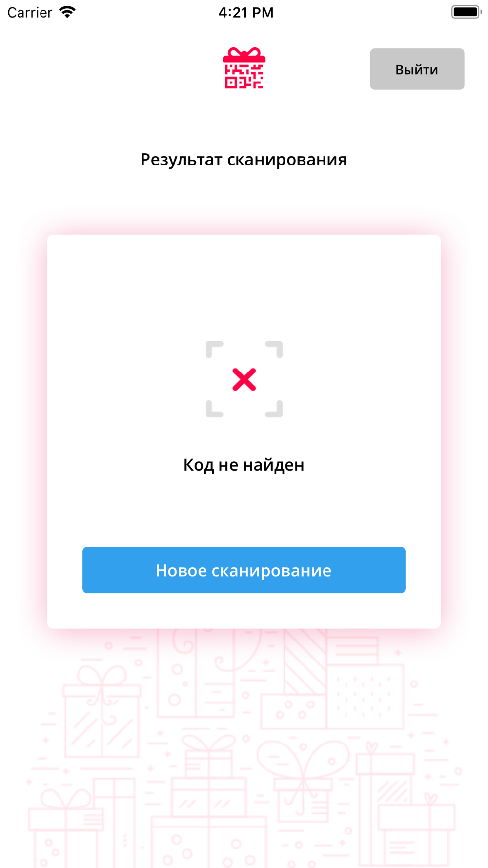488x868 pixels.
Task: Select the Результат сканирования heading
Action: [244, 160]
